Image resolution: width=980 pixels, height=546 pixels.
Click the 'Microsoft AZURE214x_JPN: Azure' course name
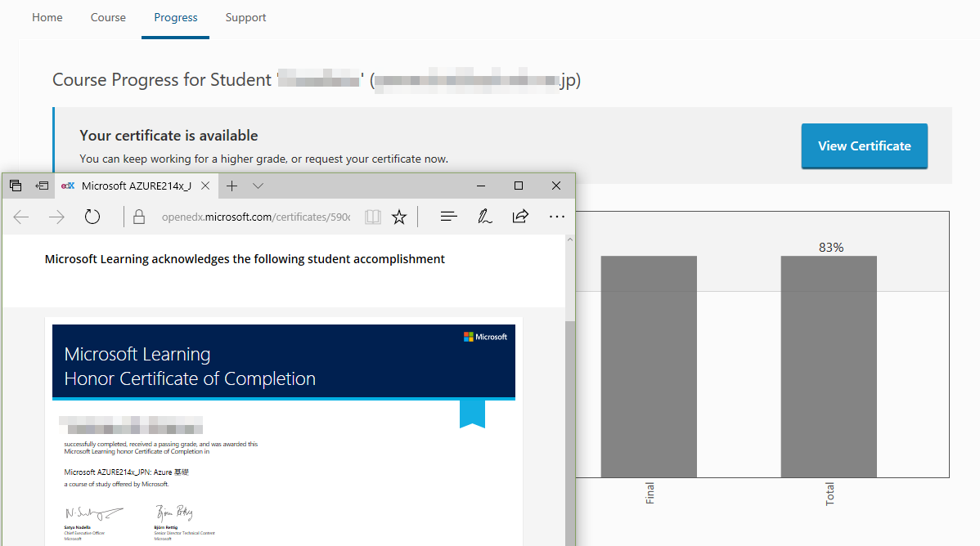(126, 472)
